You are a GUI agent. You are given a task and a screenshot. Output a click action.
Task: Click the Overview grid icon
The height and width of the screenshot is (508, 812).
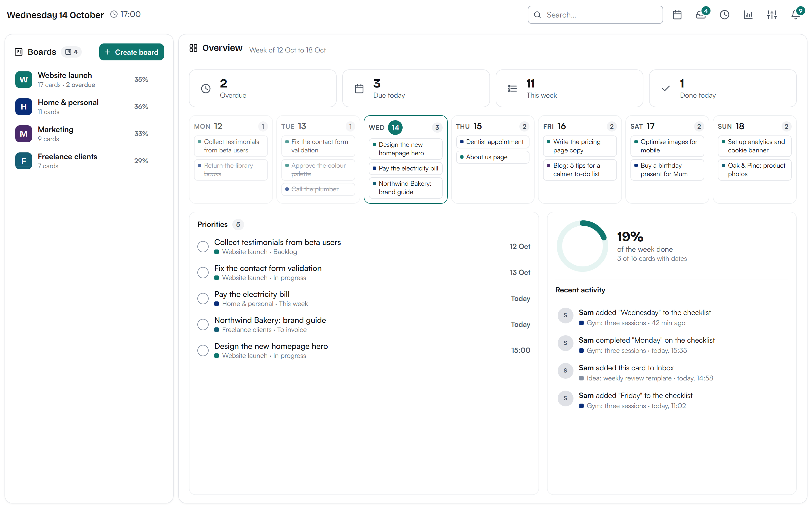point(193,48)
